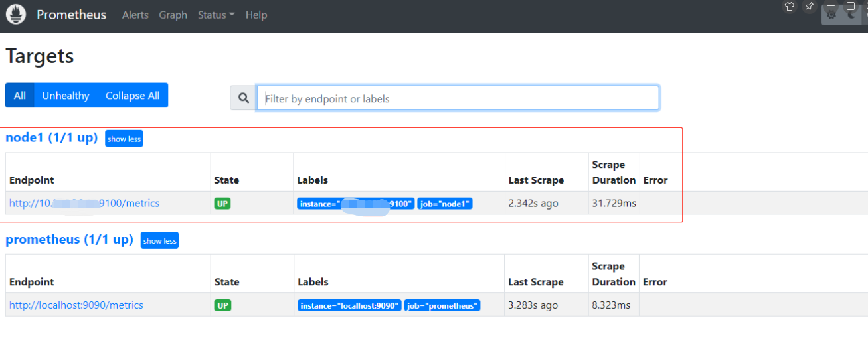The height and width of the screenshot is (353, 868).
Task: Open the Status dropdown menu
Action: click(x=216, y=15)
